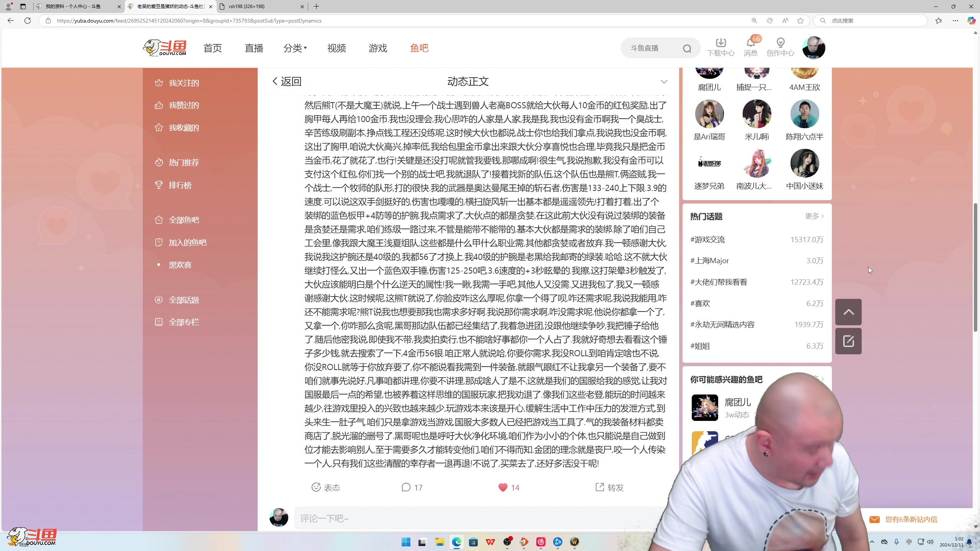This screenshot has width=980, height=551.
Task: Click the Douyu logo in header
Action: click(x=165, y=48)
